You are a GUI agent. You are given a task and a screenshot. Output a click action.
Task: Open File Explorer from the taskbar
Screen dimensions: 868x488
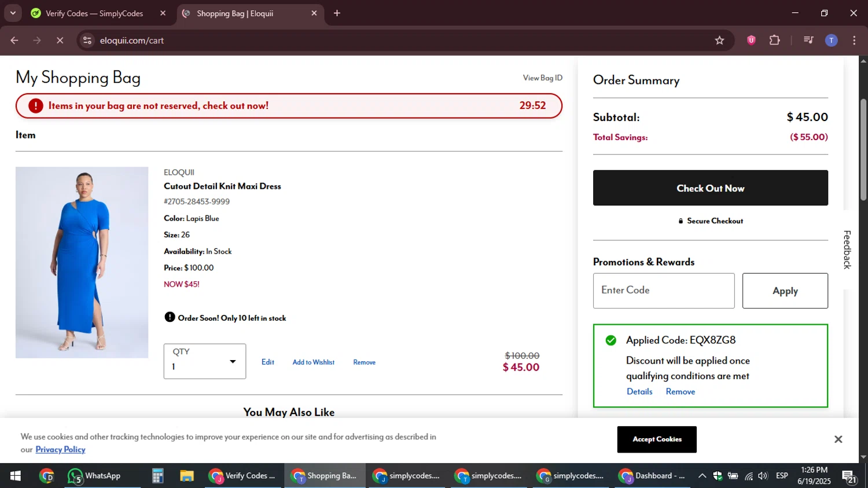(x=186, y=476)
